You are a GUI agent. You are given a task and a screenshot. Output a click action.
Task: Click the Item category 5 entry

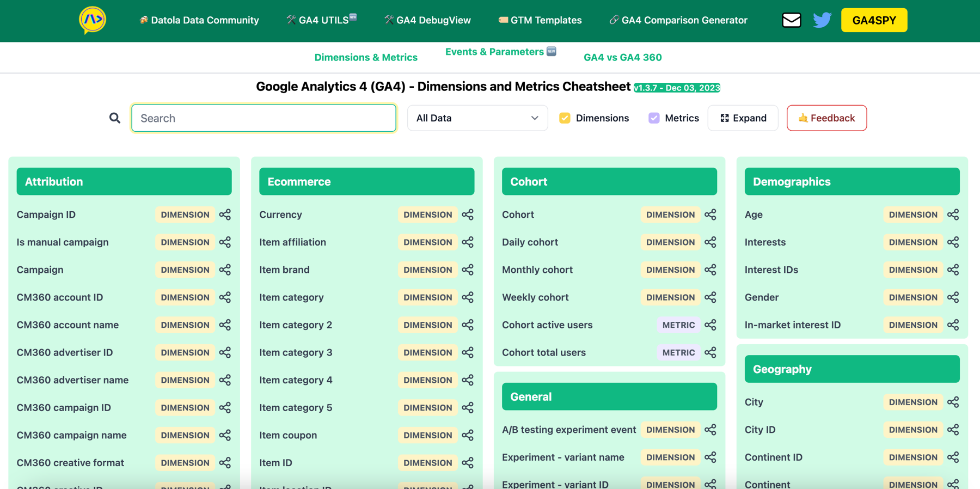point(296,407)
